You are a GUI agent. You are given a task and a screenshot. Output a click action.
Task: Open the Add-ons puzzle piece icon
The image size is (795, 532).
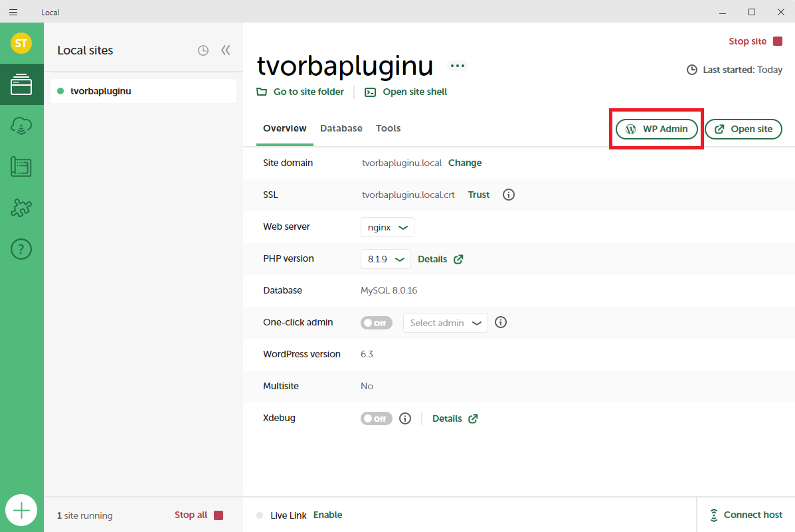(x=22, y=208)
